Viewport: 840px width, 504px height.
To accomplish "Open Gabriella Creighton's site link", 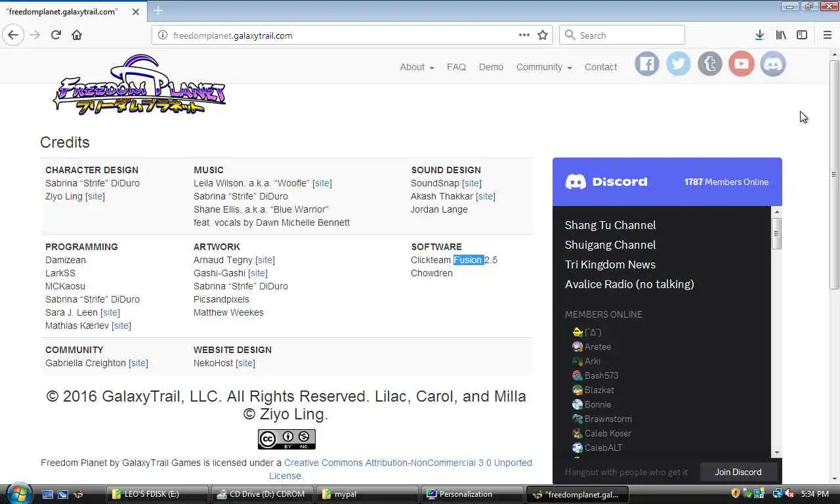I will click(138, 363).
